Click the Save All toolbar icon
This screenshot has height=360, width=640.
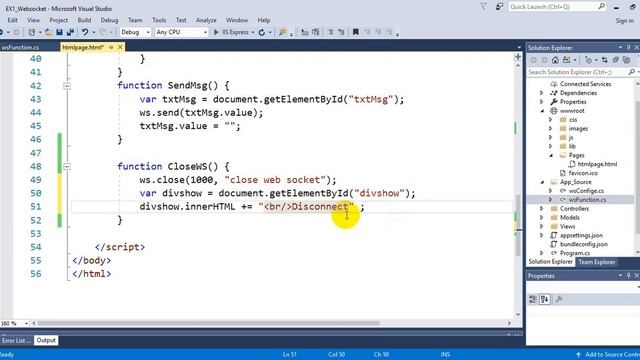pyautogui.click(x=70, y=32)
